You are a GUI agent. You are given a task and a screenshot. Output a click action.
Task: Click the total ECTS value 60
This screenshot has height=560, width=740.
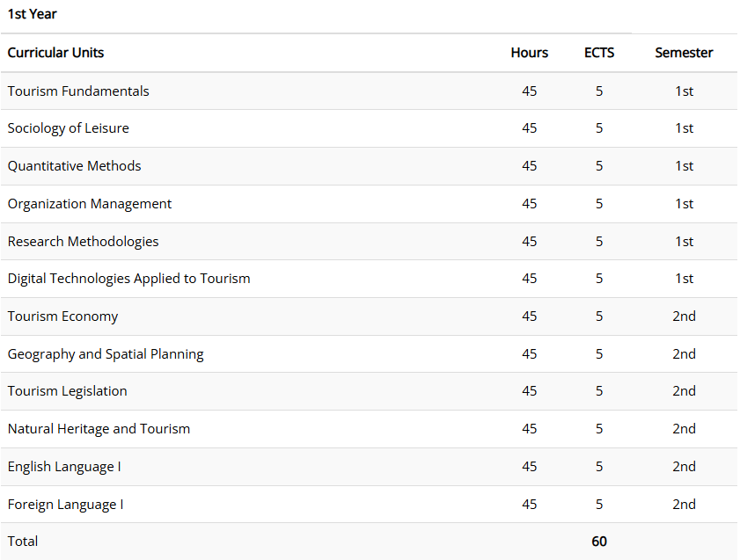(x=599, y=542)
